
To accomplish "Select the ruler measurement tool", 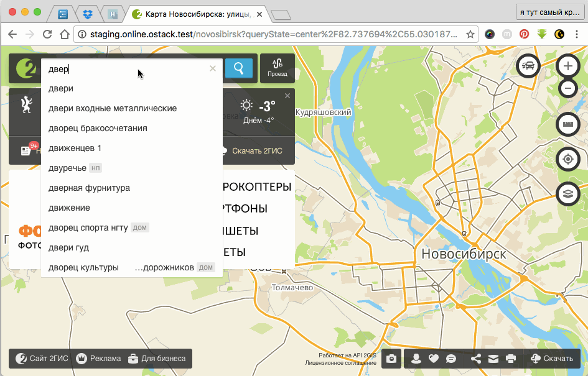I will tap(567, 124).
